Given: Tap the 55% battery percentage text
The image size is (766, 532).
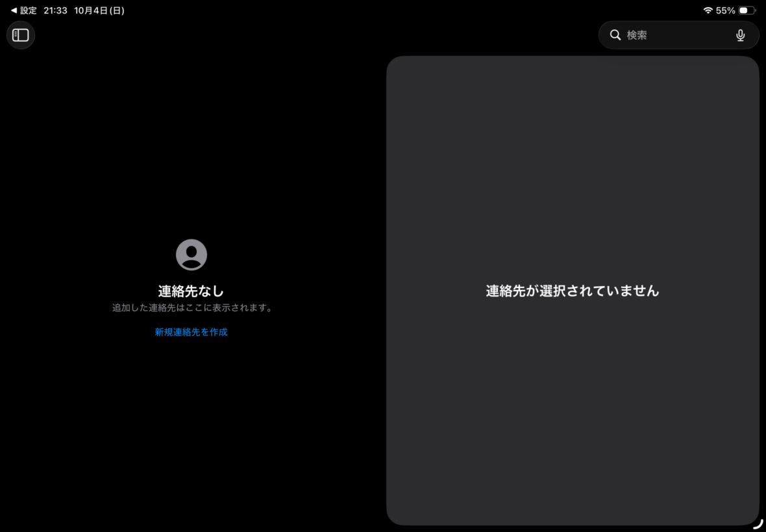Looking at the screenshot, I should pos(726,11).
